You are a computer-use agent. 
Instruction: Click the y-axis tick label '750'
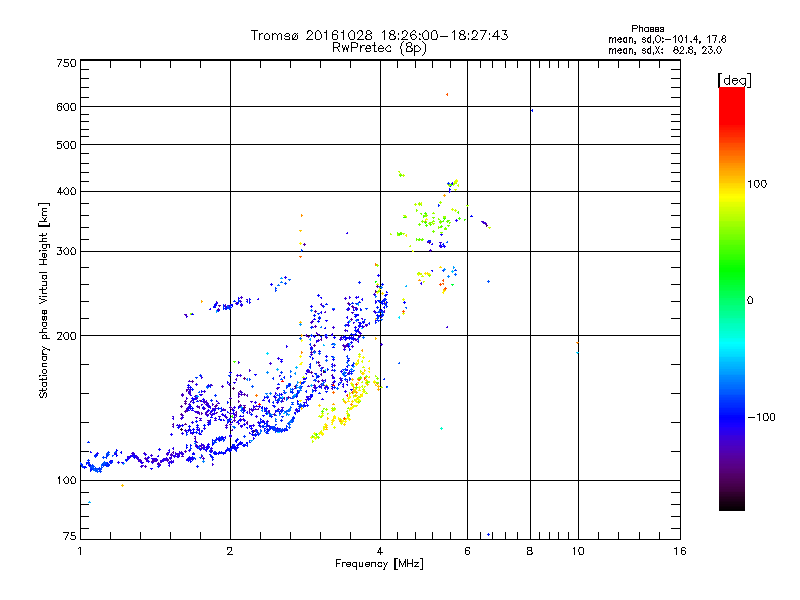click(66, 63)
